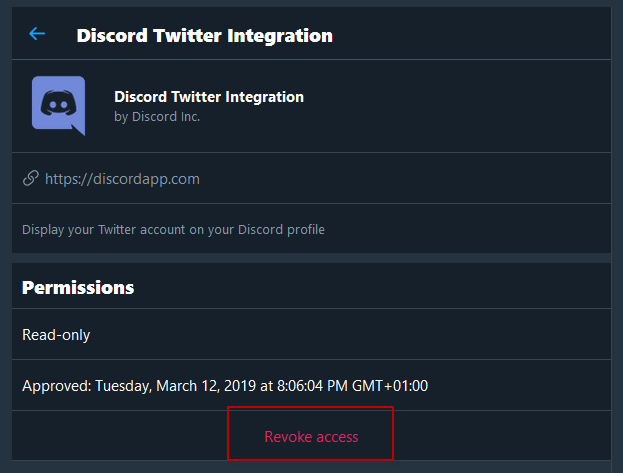Open the https://discordapp.com link
Image resolution: width=623 pixels, height=473 pixels.
click(122, 179)
